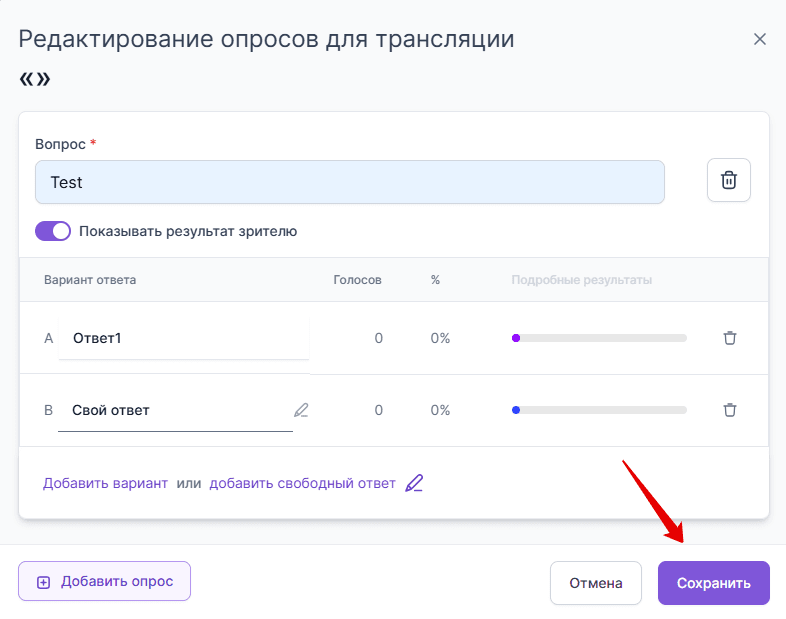The height and width of the screenshot is (619, 786).
Task: Click добавить свободный ответ link
Action: coord(302,484)
